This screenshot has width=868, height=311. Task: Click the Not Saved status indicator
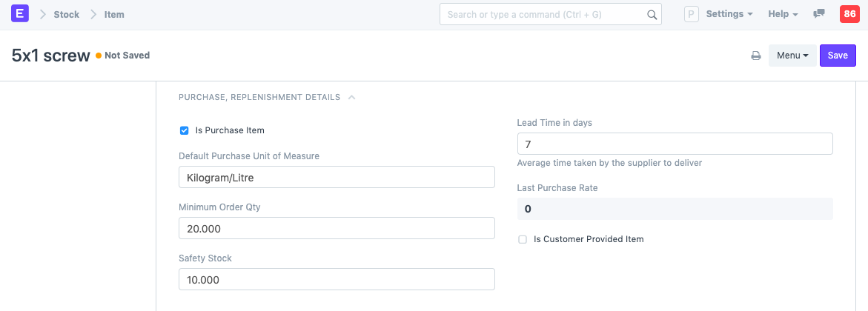122,56
